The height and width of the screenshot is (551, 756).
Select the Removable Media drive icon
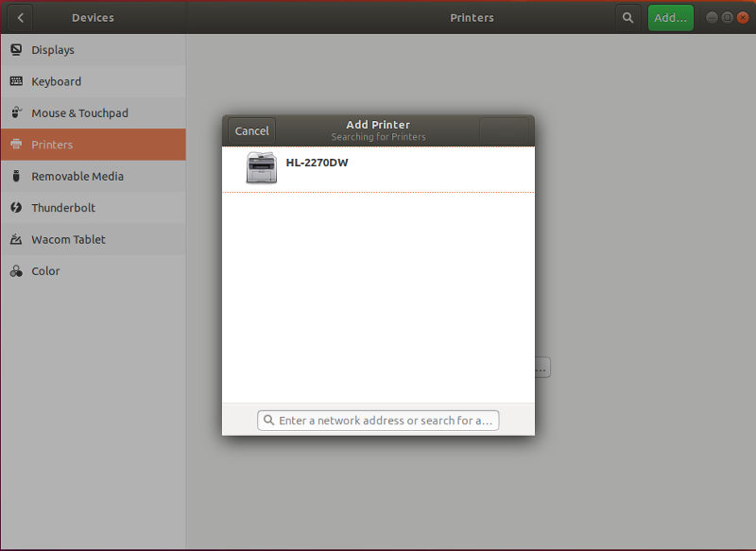point(16,176)
